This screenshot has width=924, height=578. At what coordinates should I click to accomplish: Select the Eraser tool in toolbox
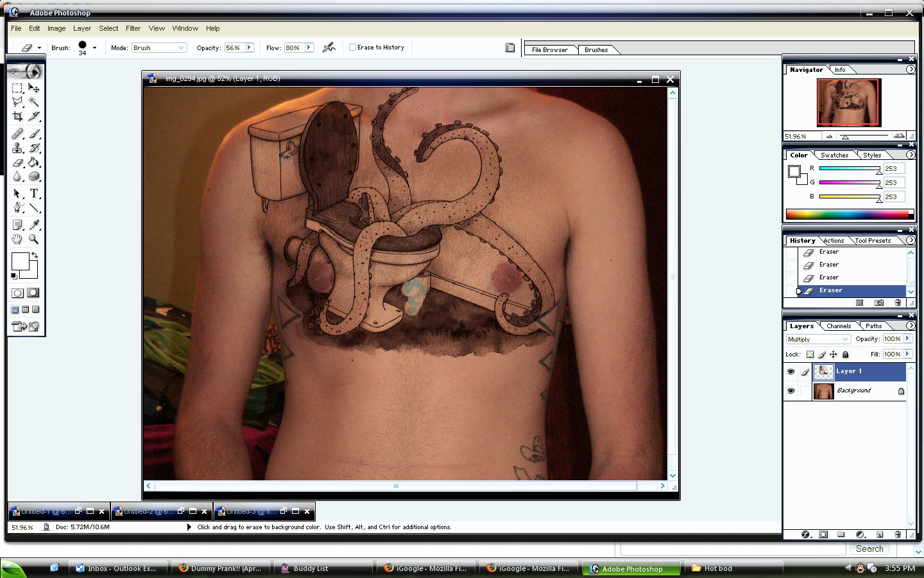(17, 162)
